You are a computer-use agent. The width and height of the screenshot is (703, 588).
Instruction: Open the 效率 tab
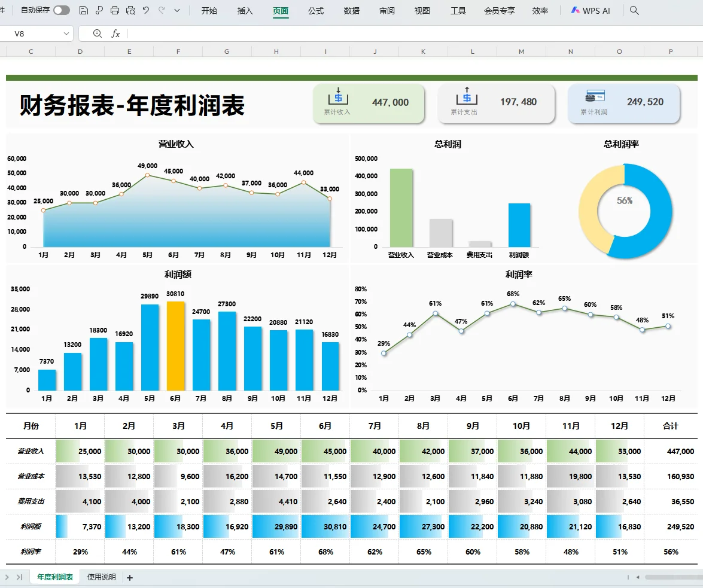(x=540, y=11)
